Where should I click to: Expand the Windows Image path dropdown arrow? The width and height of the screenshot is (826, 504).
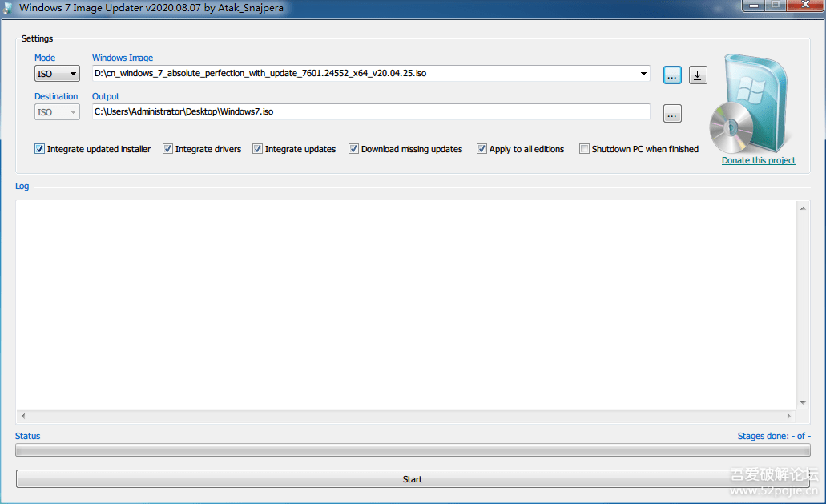pos(643,73)
